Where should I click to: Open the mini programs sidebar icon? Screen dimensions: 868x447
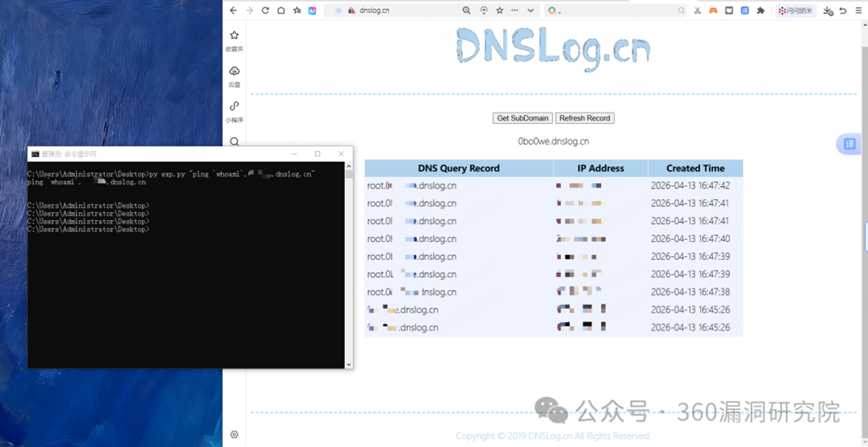(x=234, y=111)
